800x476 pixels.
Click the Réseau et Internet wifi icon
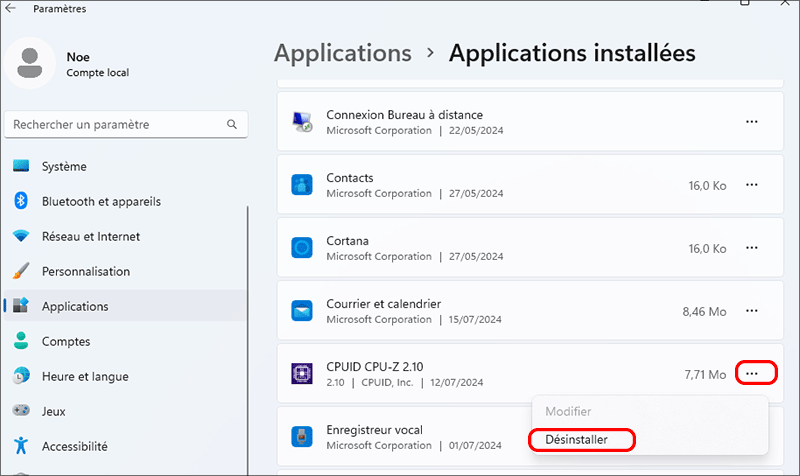click(x=21, y=236)
